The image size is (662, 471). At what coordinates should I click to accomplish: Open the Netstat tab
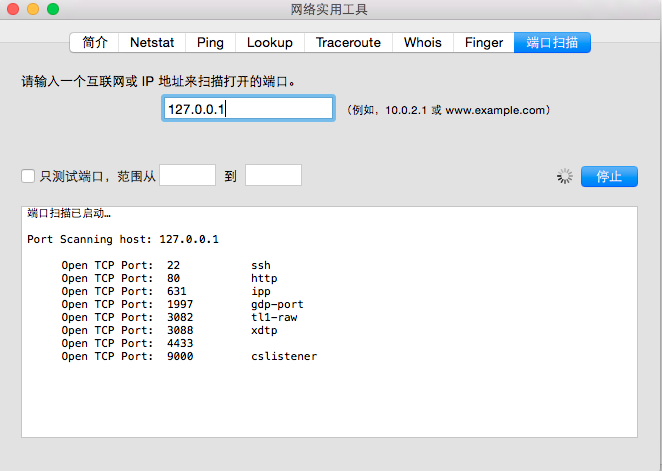152,43
